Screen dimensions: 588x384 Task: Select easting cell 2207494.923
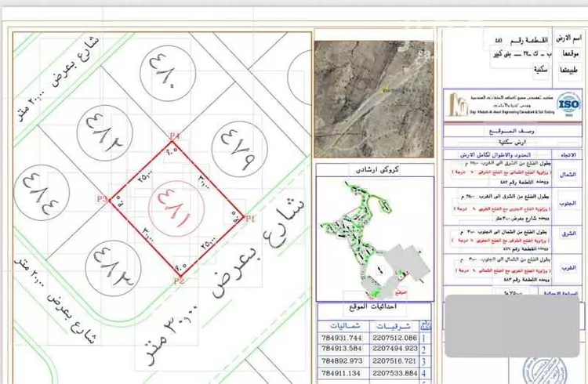[x=395, y=349]
